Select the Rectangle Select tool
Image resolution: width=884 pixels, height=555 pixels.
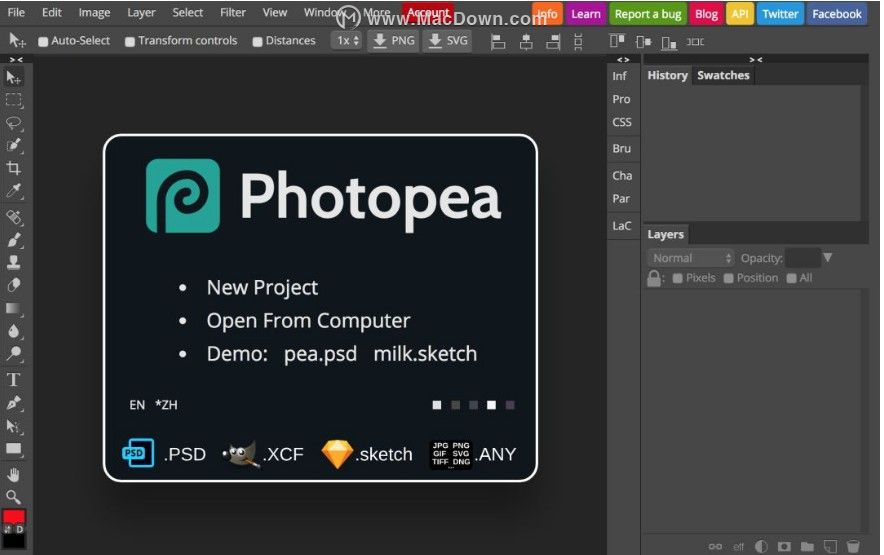coord(14,100)
